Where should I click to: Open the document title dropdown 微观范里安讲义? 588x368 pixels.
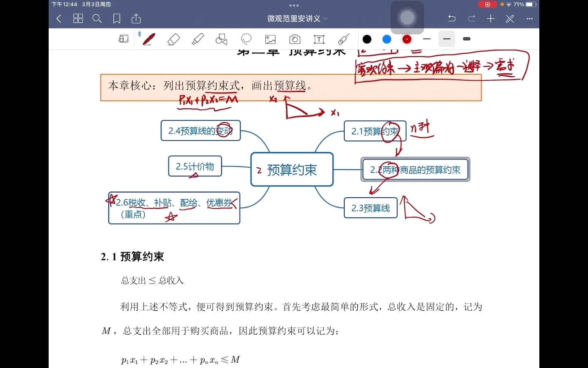297,19
